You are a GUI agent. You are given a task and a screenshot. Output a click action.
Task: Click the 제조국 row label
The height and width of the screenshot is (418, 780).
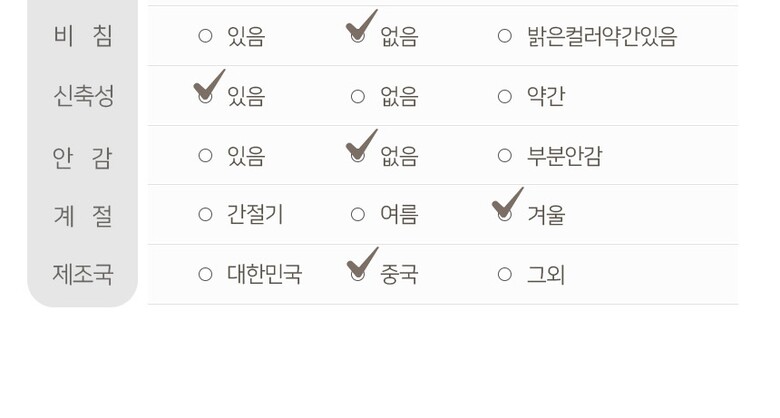(x=83, y=274)
